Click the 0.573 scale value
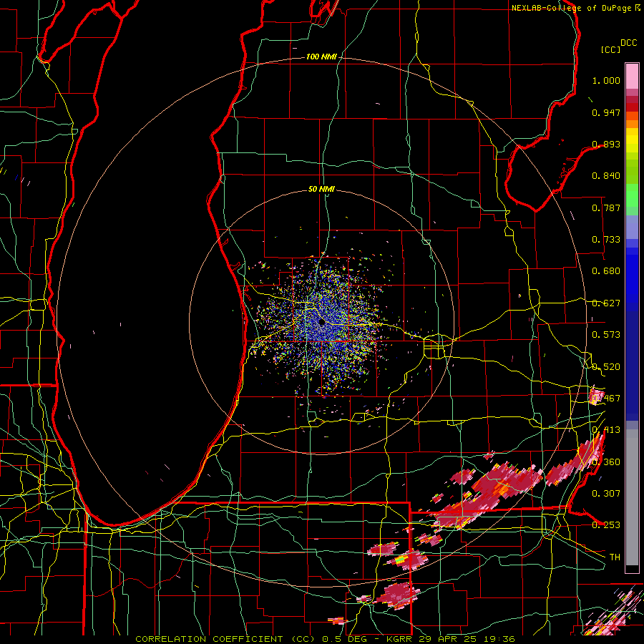 [606, 335]
